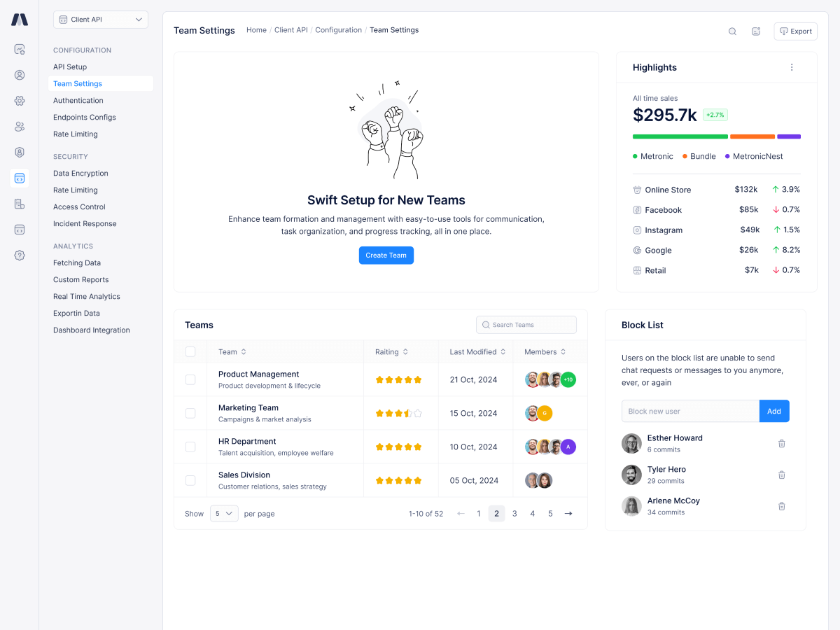Toggle the select-all checkbox in Teams header
Viewport: 840px width, 630px height.
(x=190, y=351)
